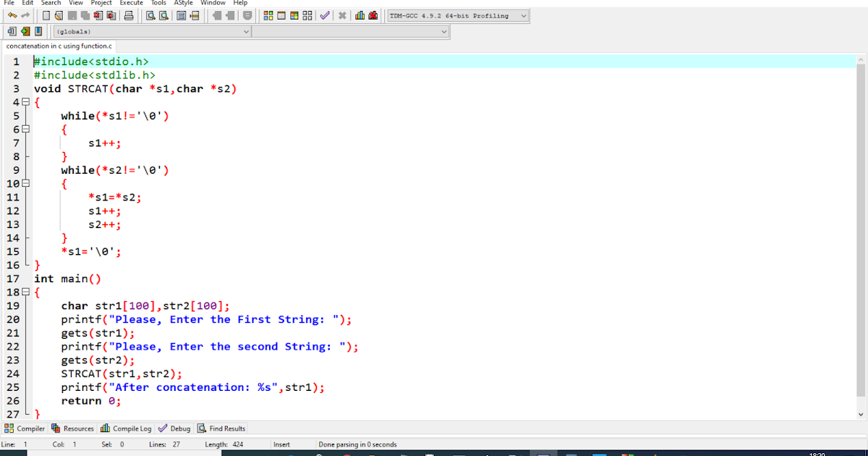Open profiling analysis with bar chart icon
The width and height of the screenshot is (868, 456).
click(x=359, y=15)
